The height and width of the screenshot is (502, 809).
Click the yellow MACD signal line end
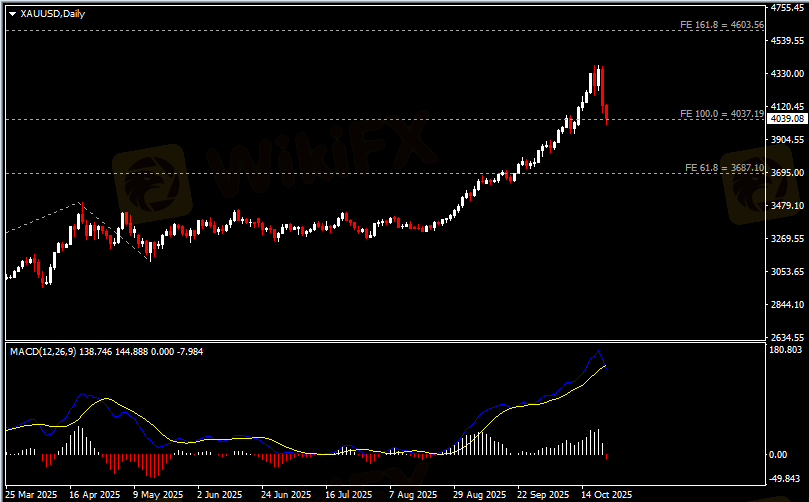[605, 366]
